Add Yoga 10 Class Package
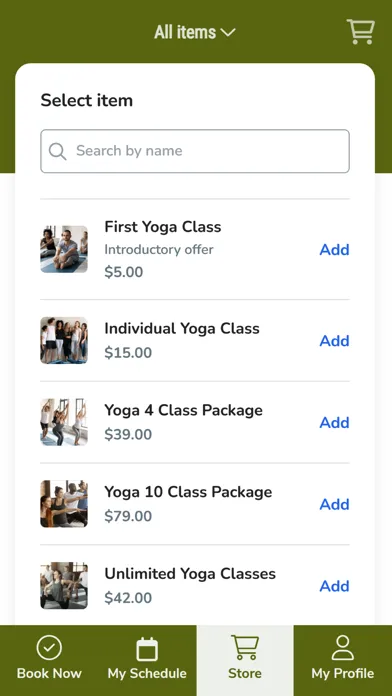The image size is (392, 696). (334, 504)
